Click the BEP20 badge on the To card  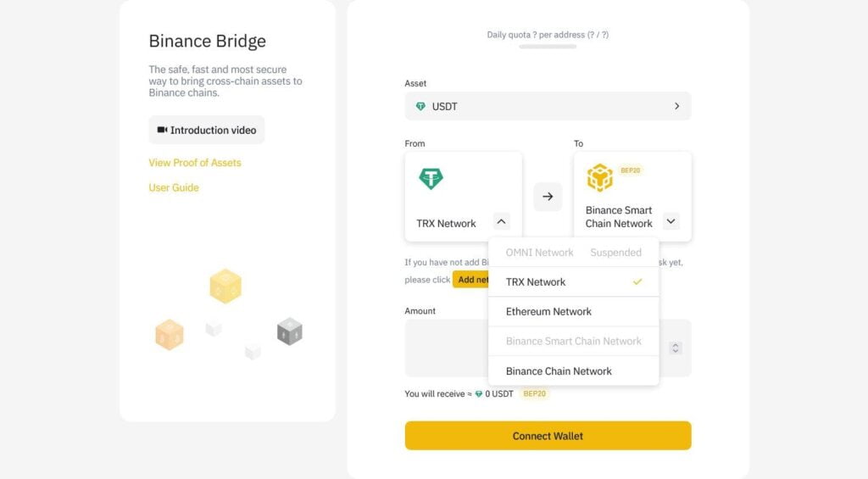631,170
